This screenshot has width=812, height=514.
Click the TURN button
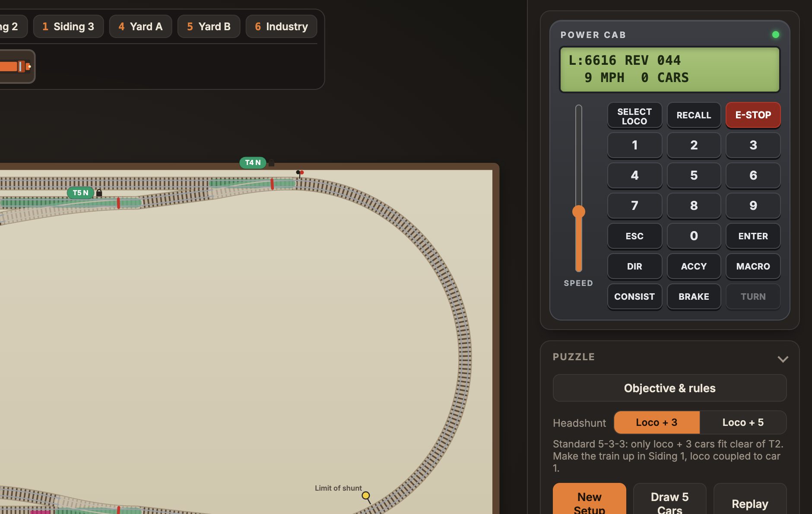coord(753,296)
